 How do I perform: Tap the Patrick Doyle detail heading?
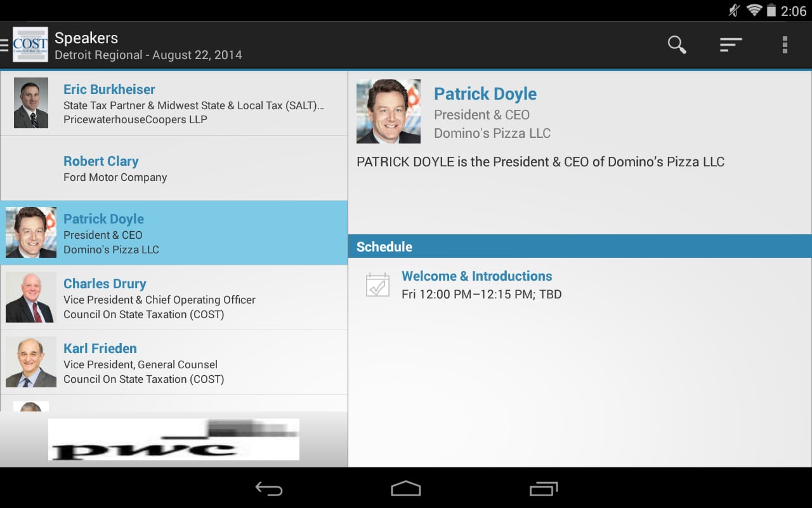pyautogui.click(x=485, y=94)
